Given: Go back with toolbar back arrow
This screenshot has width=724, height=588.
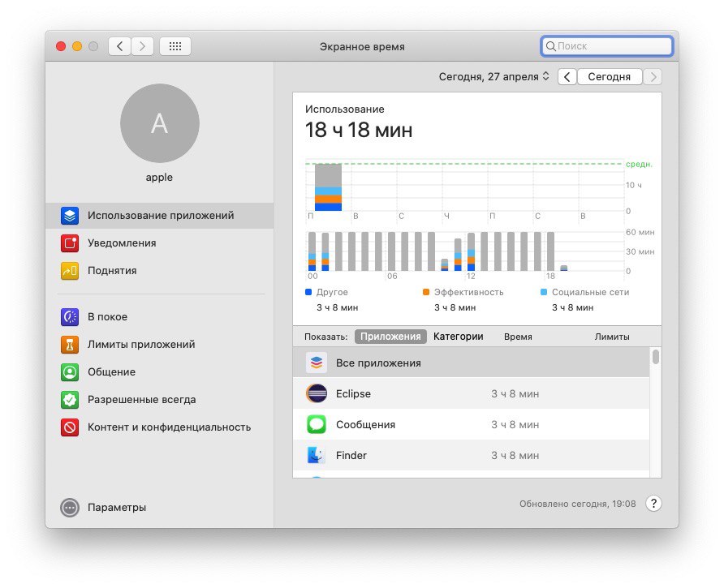Looking at the screenshot, I should tap(119, 46).
